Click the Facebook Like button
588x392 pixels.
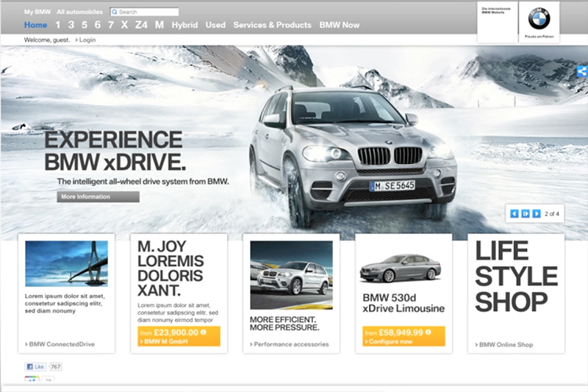35,366
